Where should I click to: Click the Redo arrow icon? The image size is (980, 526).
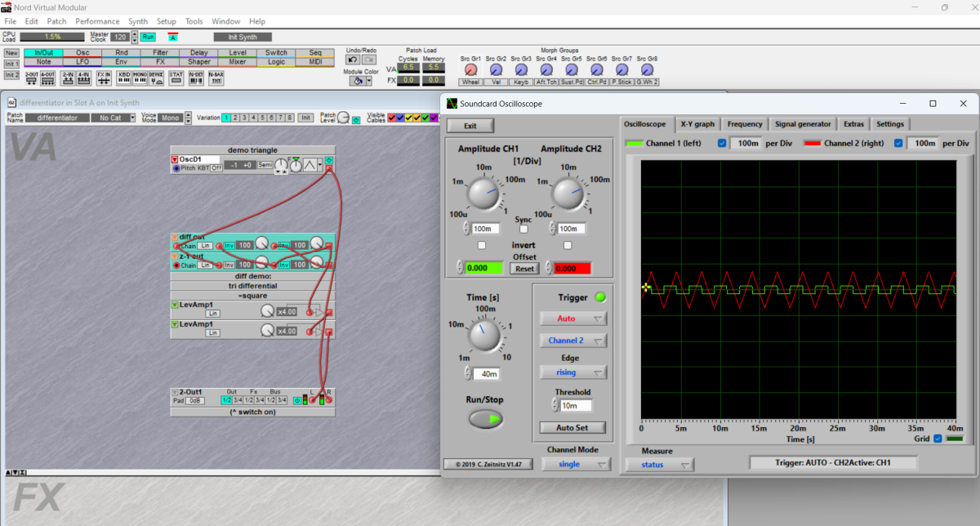(368, 60)
